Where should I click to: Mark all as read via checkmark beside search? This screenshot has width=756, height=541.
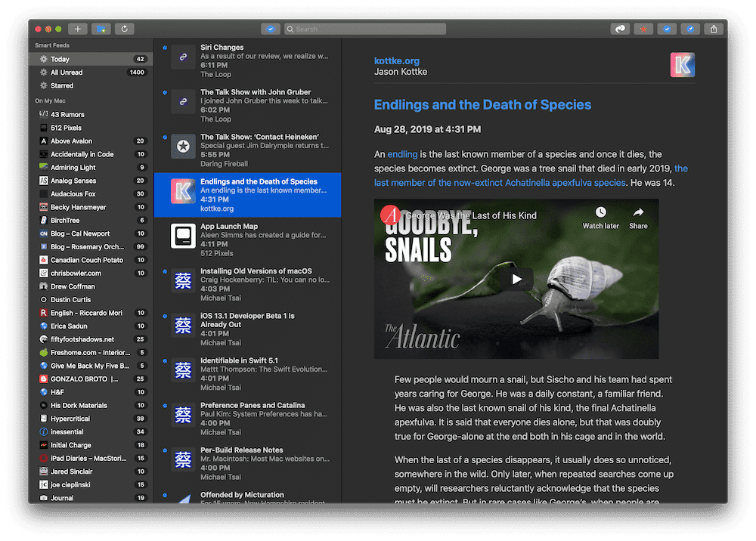(x=271, y=29)
